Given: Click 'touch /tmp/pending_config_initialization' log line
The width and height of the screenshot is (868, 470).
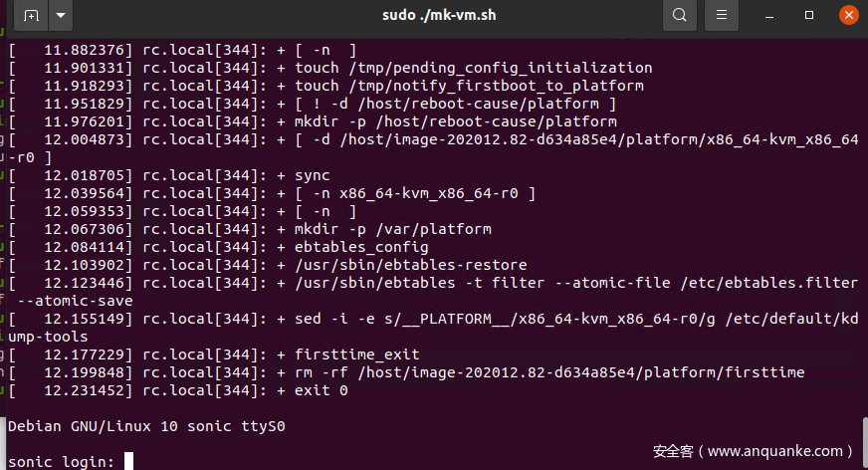Looking at the screenshot, I should coord(473,68).
